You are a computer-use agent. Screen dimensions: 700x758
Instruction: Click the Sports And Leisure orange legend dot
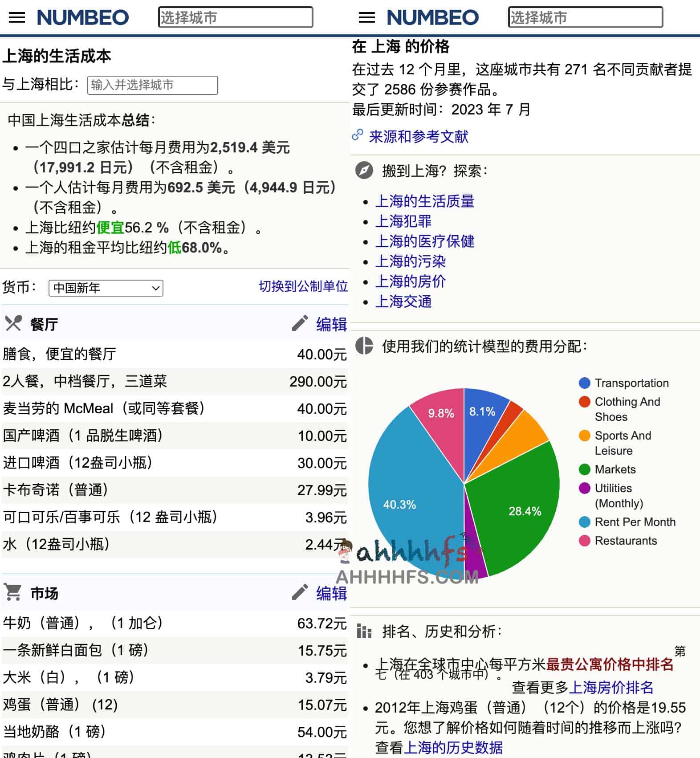[585, 436]
